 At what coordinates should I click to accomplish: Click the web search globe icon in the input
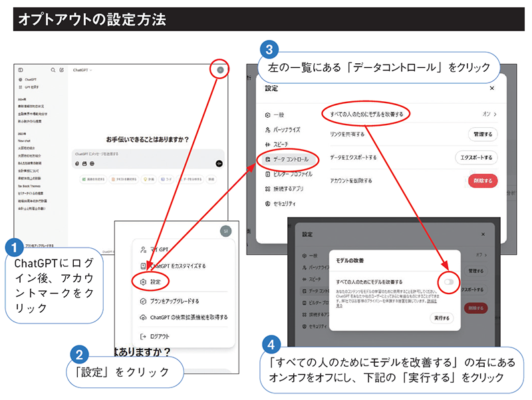point(92,164)
